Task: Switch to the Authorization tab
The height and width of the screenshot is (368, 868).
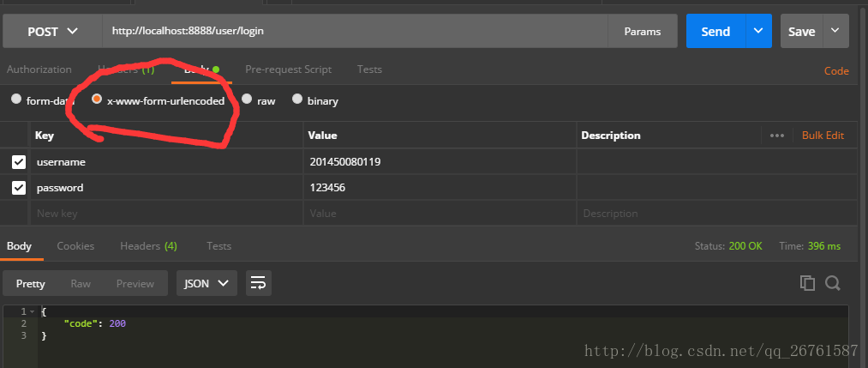Action: click(x=39, y=69)
